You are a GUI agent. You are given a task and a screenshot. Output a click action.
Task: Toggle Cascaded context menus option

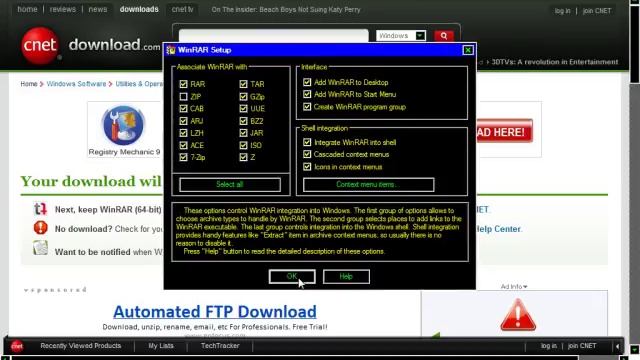[x=307, y=154]
